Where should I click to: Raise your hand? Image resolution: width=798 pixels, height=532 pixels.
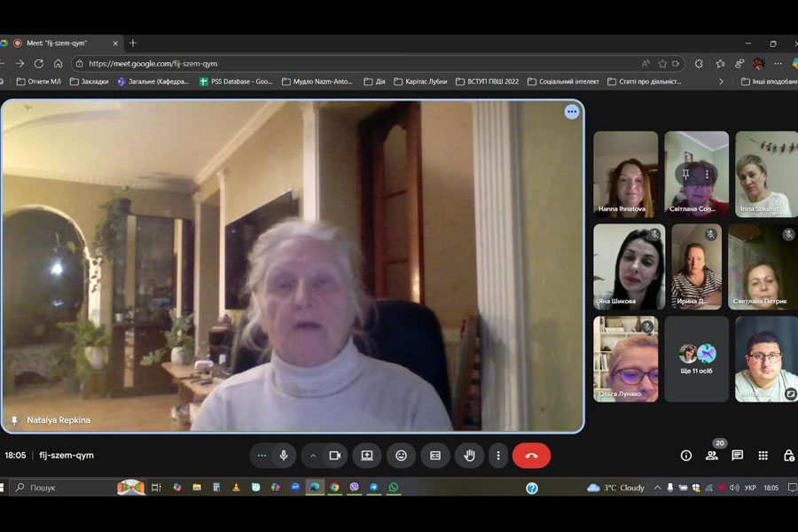click(x=469, y=456)
